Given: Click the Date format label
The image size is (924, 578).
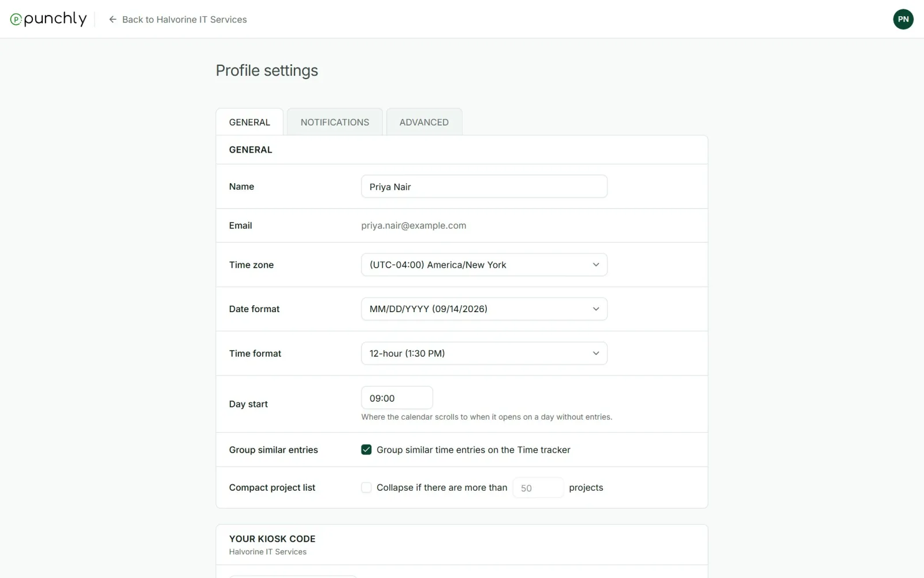Looking at the screenshot, I should pyautogui.click(x=254, y=309).
